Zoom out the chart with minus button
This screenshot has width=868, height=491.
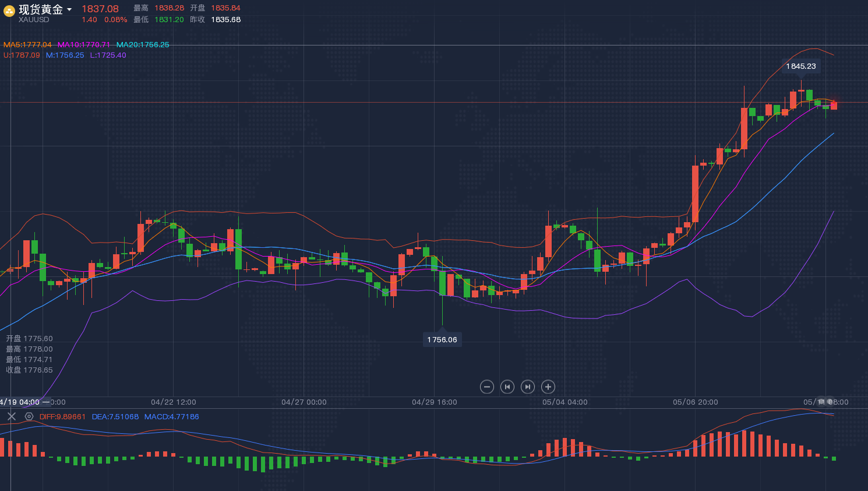[487, 387]
